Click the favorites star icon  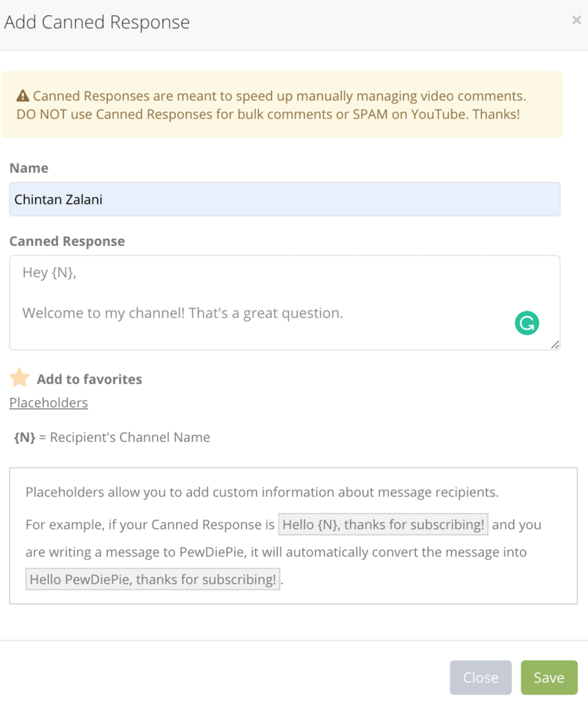[x=19, y=378]
